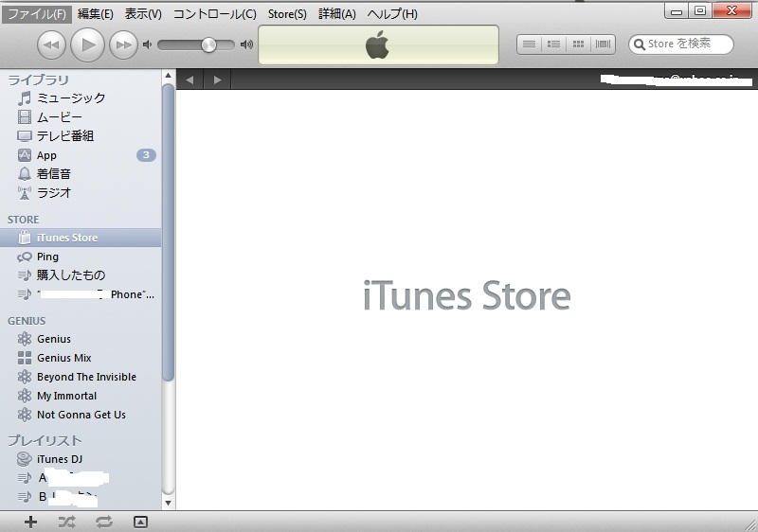Screen dimensions: 758x532
Task: Click the Apple logo status display
Action: pos(378,44)
